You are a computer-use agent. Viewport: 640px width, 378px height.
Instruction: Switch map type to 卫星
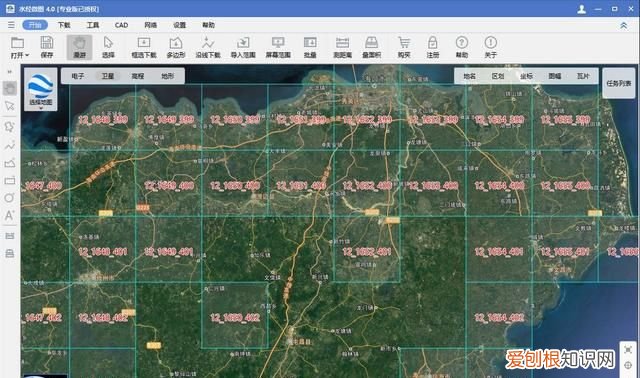coord(108,76)
